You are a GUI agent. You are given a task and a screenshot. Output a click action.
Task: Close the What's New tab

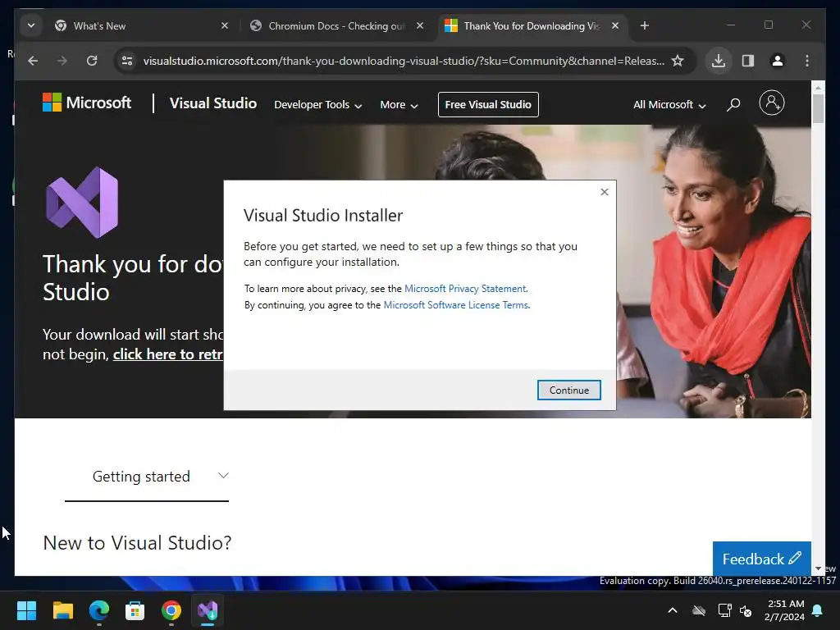tap(225, 25)
